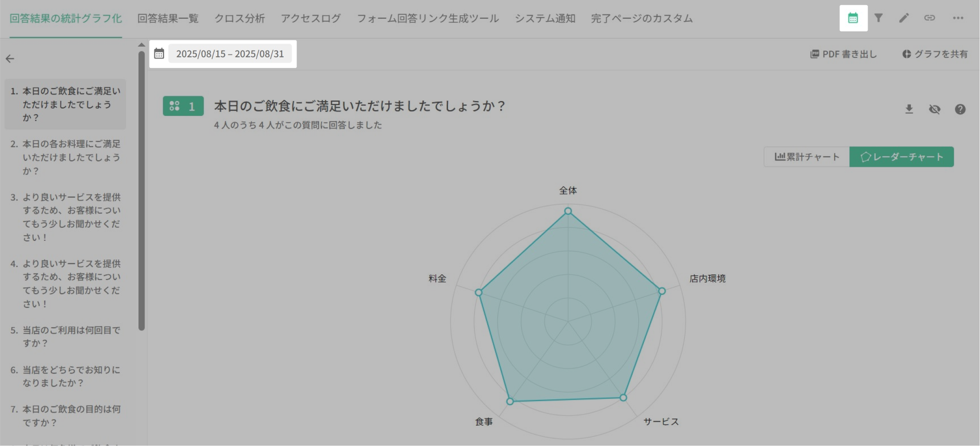Open the 2025/08/15 – 2025/08/31 date range picker

(x=230, y=54)
